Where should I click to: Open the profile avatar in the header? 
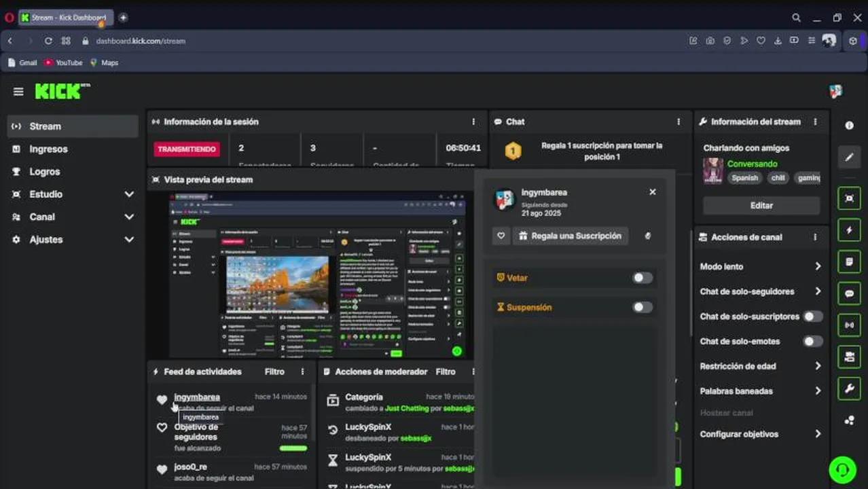click(836, 91)
